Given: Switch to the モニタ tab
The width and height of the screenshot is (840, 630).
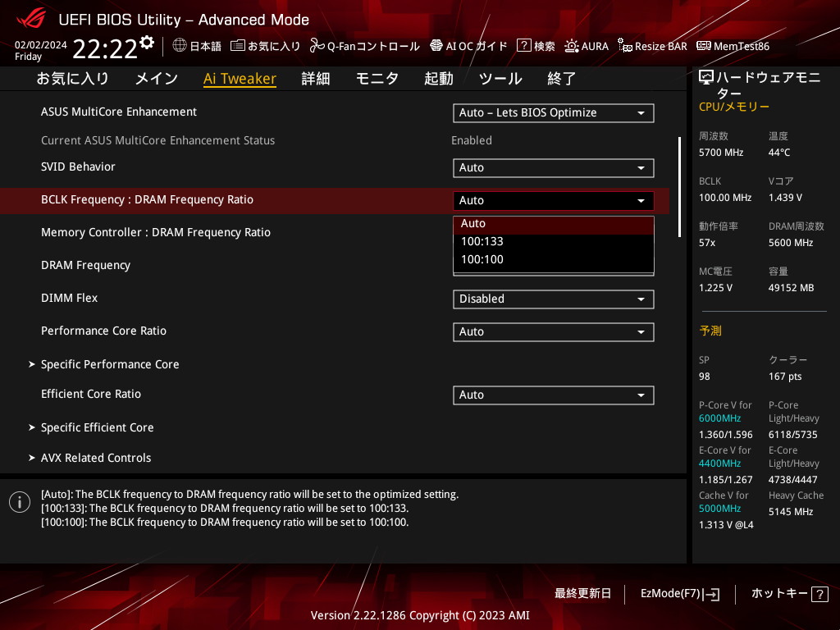Looking at the screenshot, I should (377, 78).
